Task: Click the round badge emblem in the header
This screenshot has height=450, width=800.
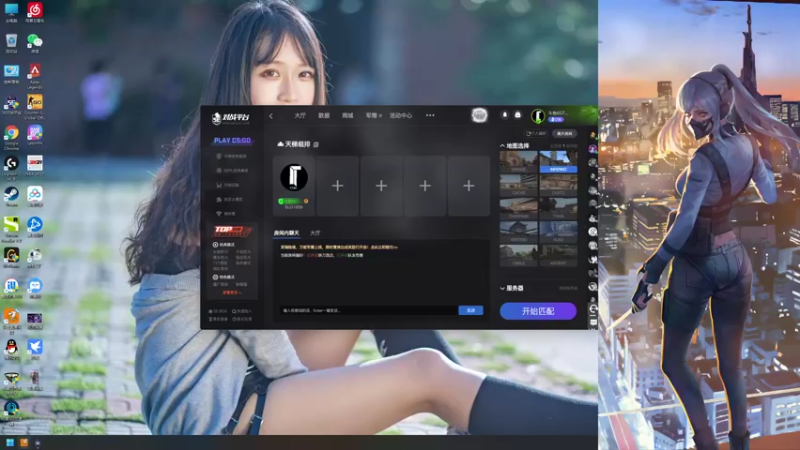Action: point(479,115)
